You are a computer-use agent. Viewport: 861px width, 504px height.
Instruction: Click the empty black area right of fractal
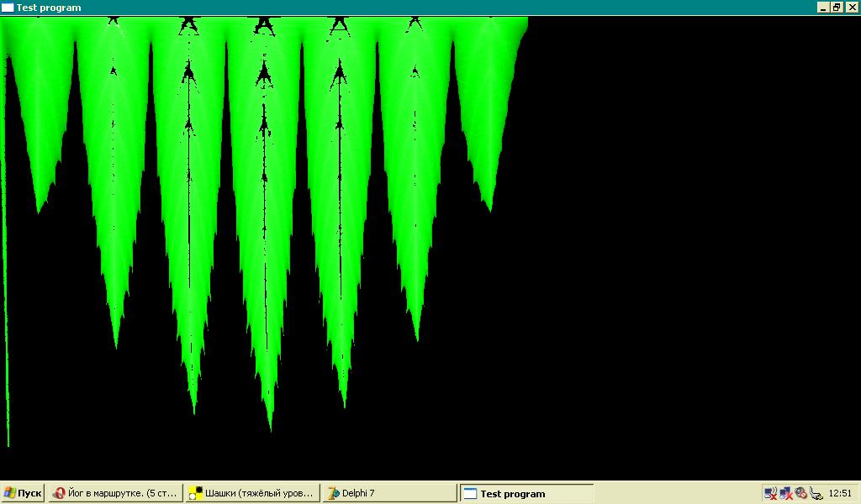point(689,252)
